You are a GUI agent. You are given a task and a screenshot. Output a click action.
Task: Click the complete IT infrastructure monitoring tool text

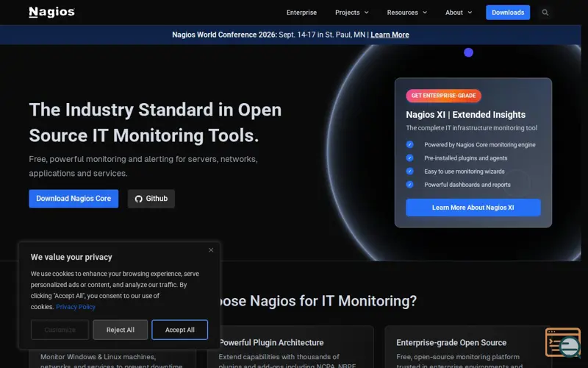point(471,128)
